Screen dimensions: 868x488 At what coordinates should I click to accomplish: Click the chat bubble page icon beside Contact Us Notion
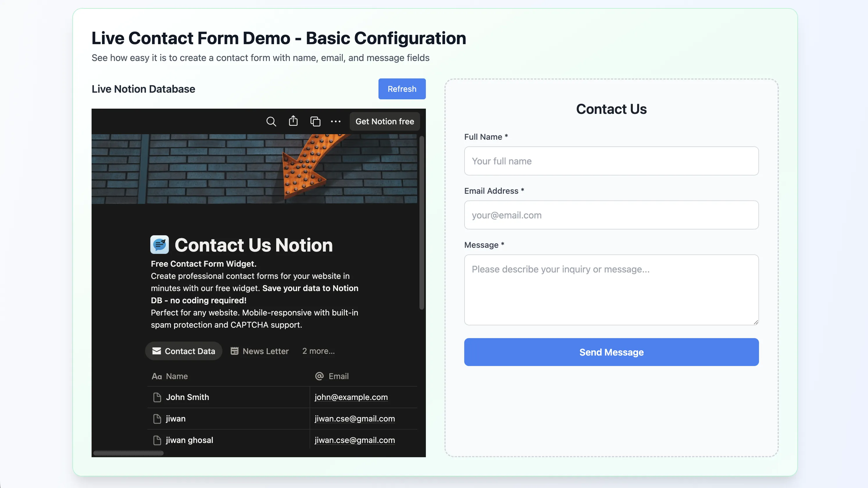[159, 245]
